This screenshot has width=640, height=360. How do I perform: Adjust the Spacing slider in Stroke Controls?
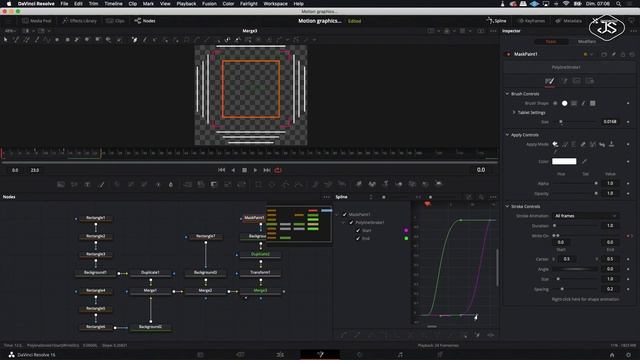pos(576,289)
